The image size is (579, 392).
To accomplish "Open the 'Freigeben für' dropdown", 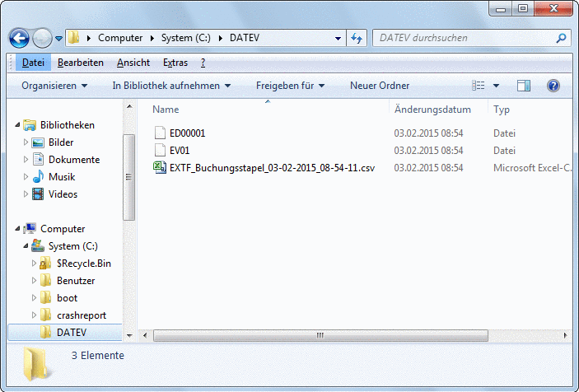I will 290,86.
